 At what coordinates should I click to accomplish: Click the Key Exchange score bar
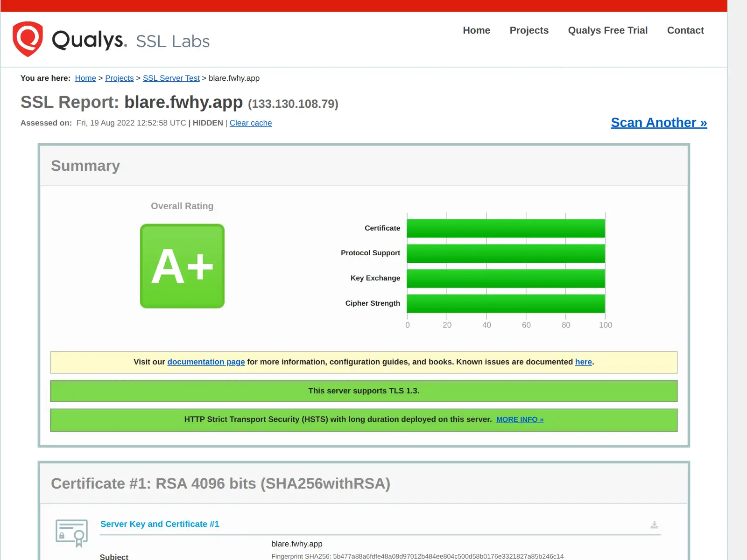pos(506,279)
